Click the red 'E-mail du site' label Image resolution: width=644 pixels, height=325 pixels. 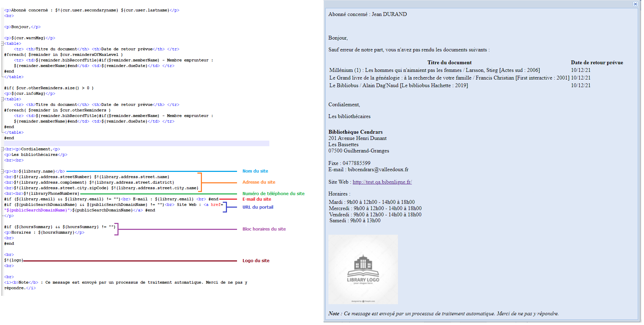[256, 199]
